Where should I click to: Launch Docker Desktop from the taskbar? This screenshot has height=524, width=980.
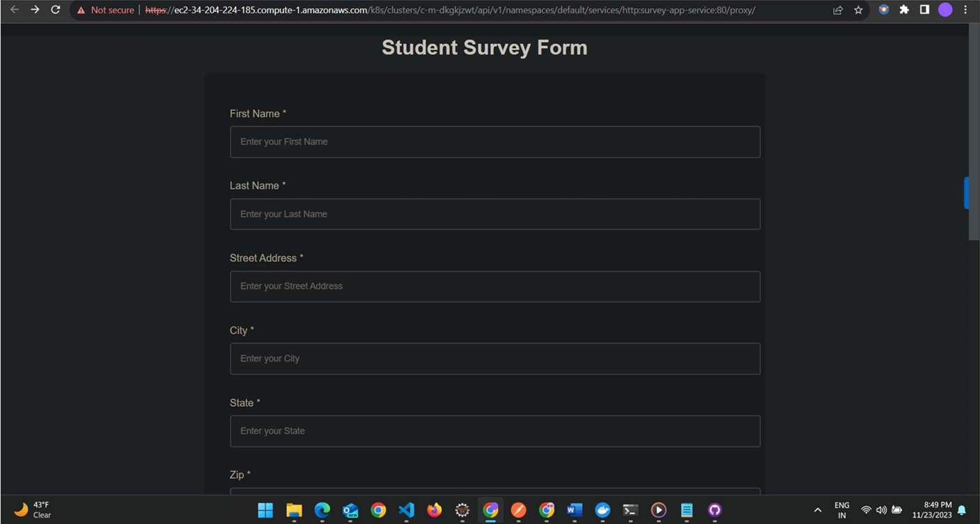click(602, 511)
